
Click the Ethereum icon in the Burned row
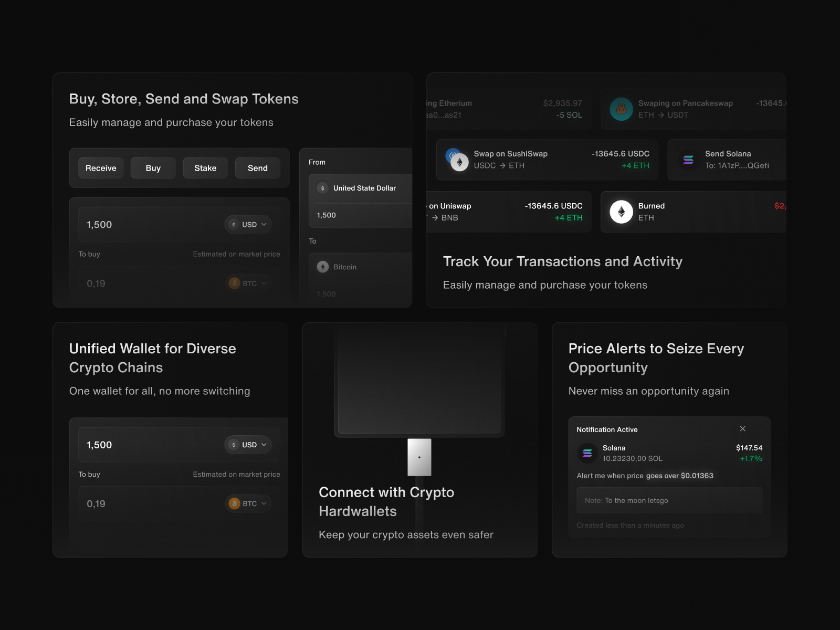tap(621, 212)
